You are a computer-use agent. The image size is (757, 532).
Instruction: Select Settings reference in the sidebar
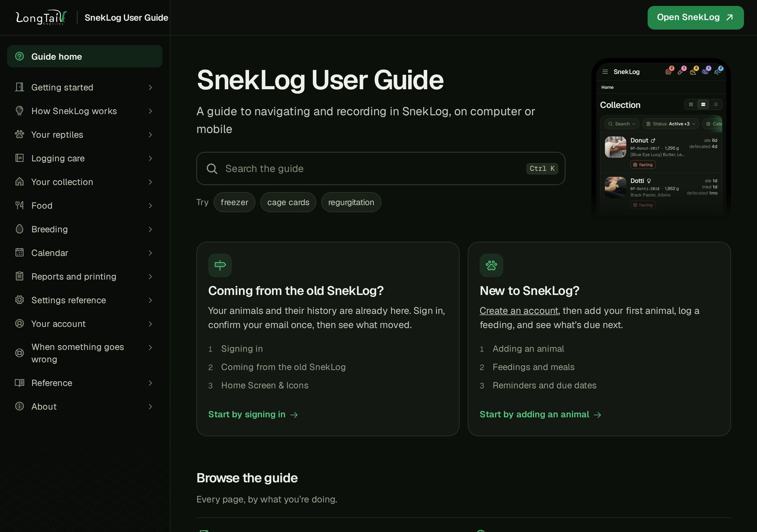85,300
